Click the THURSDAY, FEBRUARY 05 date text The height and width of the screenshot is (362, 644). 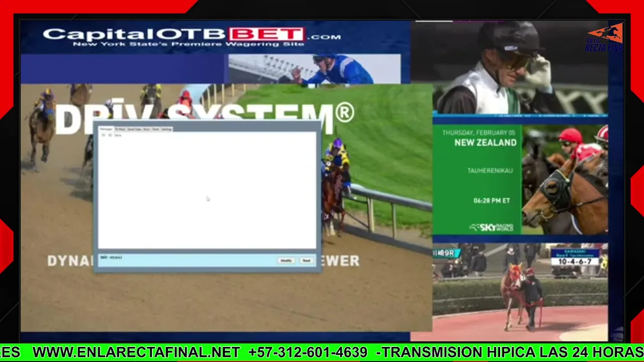point(479,133)
